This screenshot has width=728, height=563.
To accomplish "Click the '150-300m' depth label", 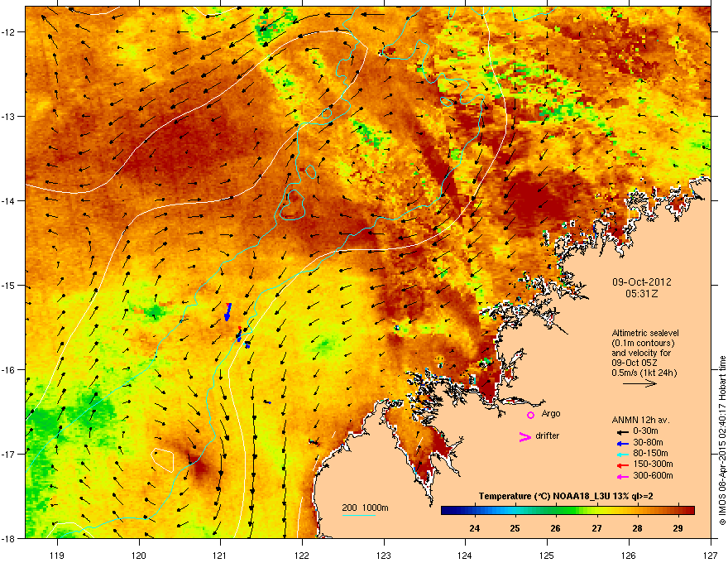I will [653, 464].
